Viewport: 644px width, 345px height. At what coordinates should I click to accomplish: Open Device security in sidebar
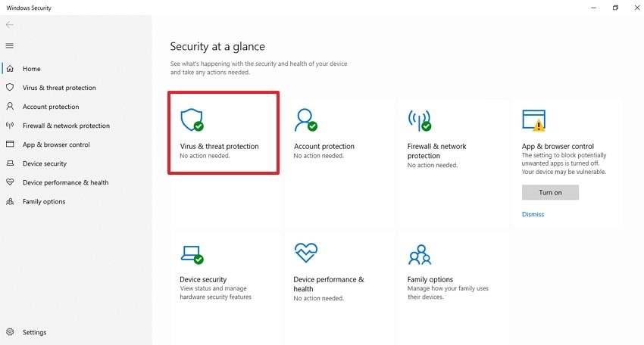click(x=45, y=163)
